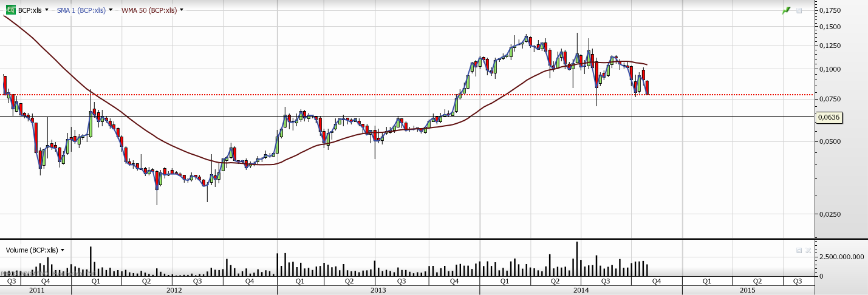Select Q3 of 2013 on the time axis
The width and height of the screenshot is (868, 295).
pos(402,281)
